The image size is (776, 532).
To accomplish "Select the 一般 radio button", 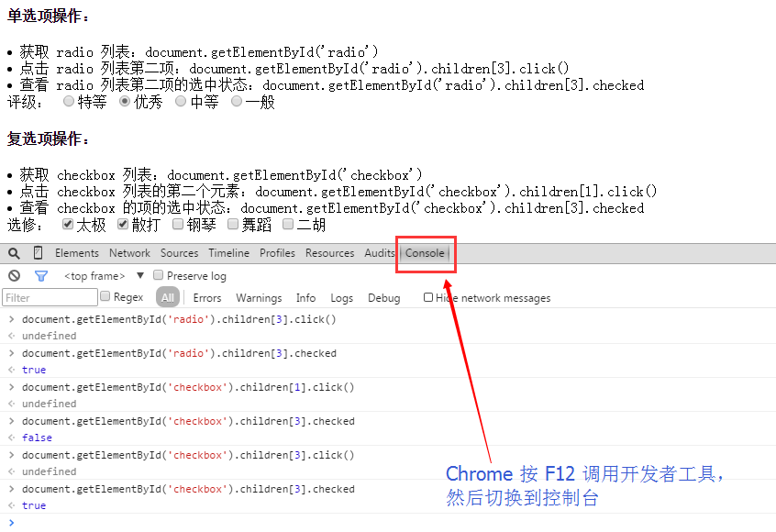I will (x=237, y=101).
